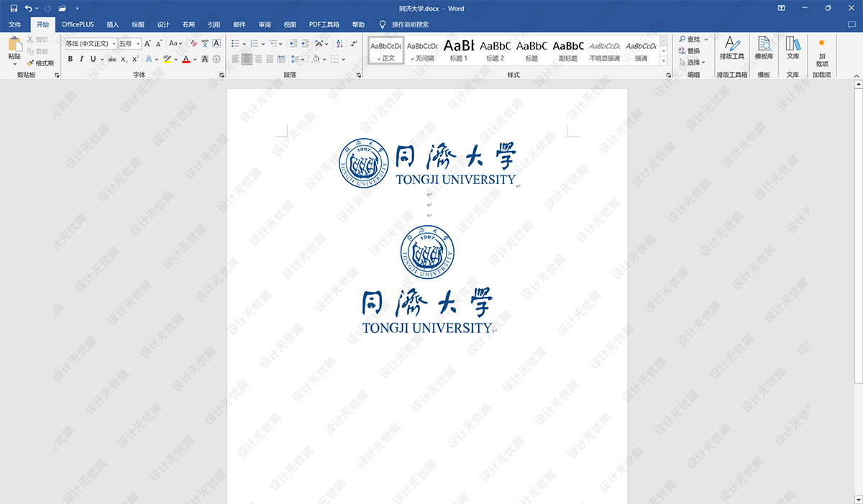Toggle Bold formatting
This screenshot has width=863, height=504.
tap(70, 59)
